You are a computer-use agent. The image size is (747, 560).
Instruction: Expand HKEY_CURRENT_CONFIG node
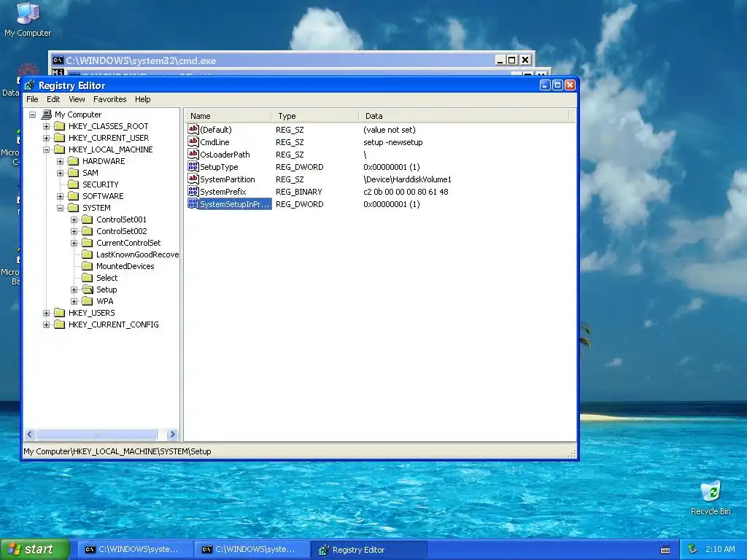46,324
